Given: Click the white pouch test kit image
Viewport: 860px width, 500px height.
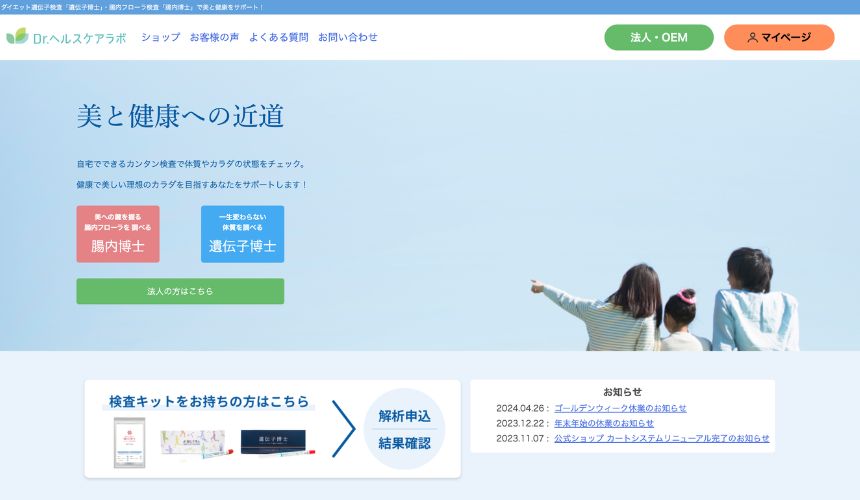Looking at the screenshot, I should pyautogui.click(x=129, y=443).
